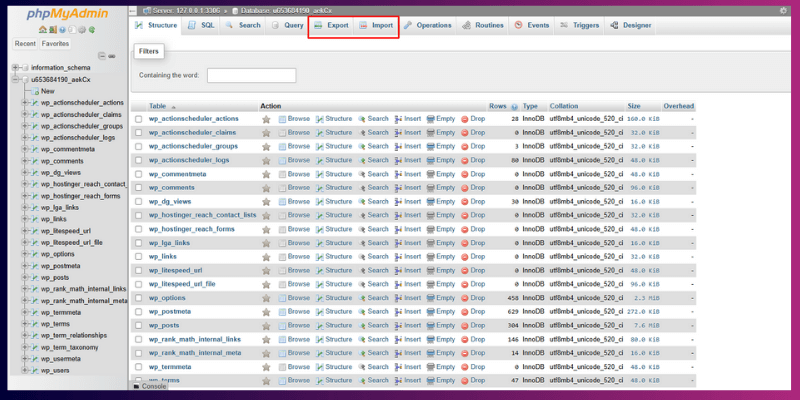The height and width of the screenshot is (400, 800).
Task: Check the wp_termmeta row checkbox
Action: (138, 367)
